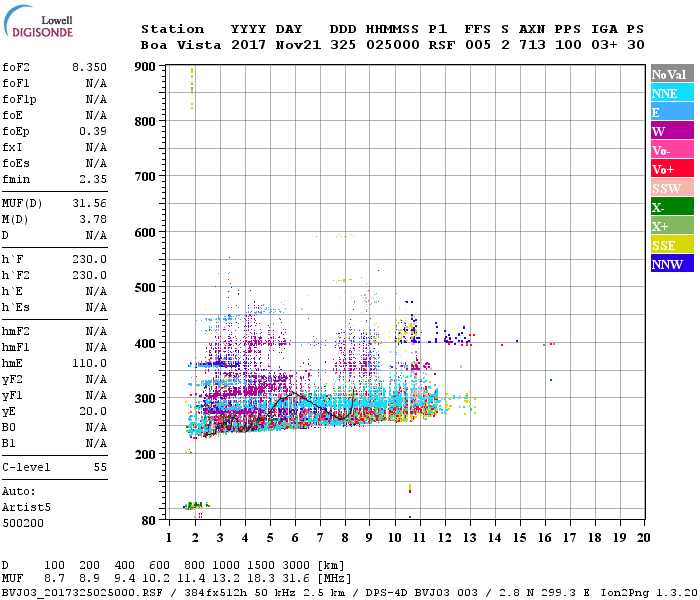
Task: Click the NNE cyan legend entry
Action: point(672,93)
